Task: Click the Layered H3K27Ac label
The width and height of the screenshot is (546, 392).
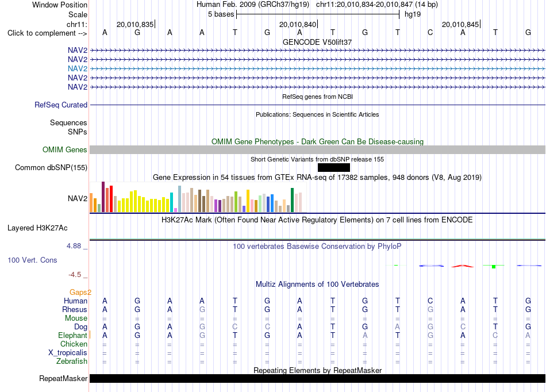Action: point(37,228)
